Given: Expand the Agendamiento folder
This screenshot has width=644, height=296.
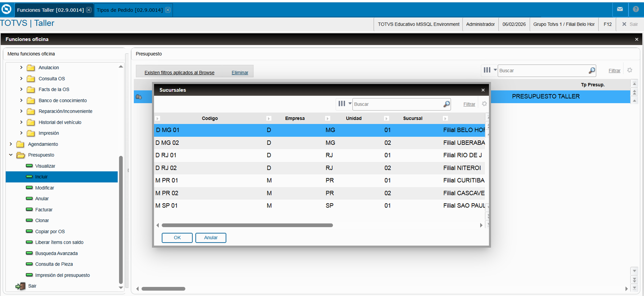Looking at the screenshot, I should pyautogui.click(x=11, y=144).
